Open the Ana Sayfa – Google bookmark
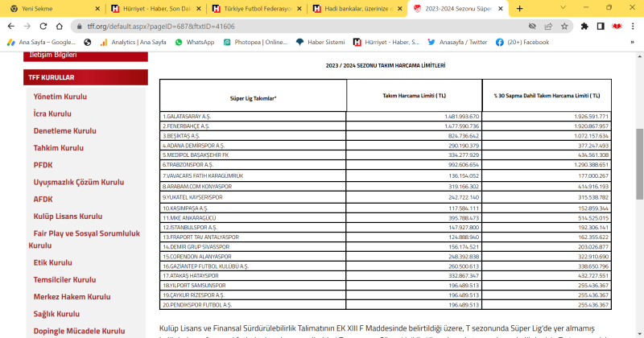Viewport: 644px width, 338px height. [x=42, y=43]
